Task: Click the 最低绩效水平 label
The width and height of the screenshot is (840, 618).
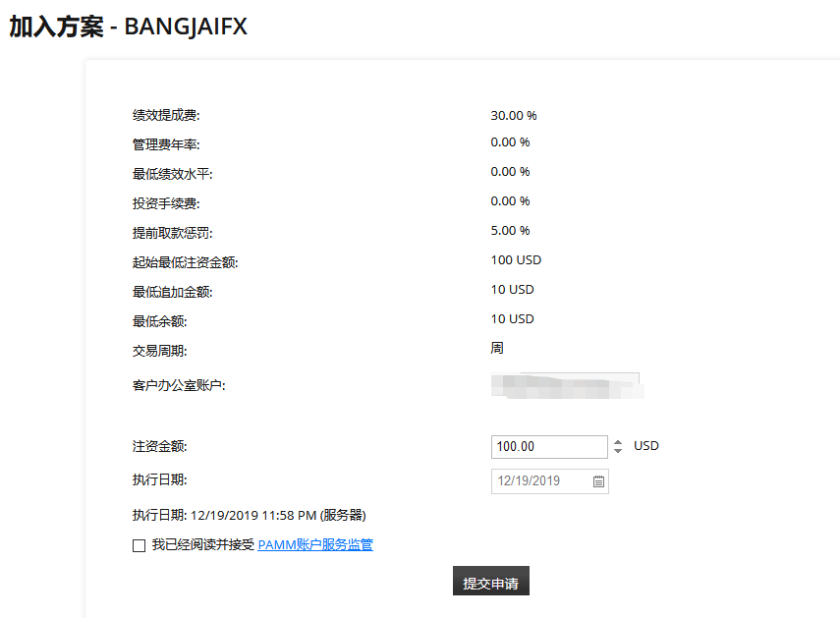Action: pos(173,174)
